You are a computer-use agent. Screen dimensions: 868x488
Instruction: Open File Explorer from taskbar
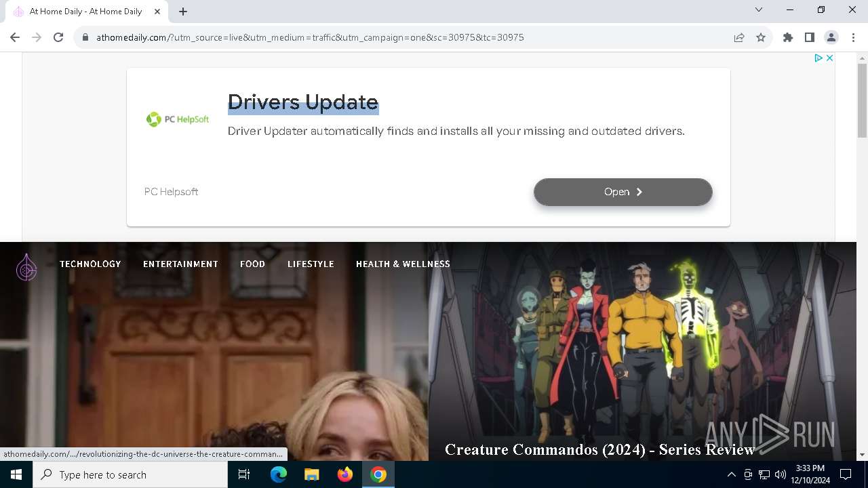312,474
